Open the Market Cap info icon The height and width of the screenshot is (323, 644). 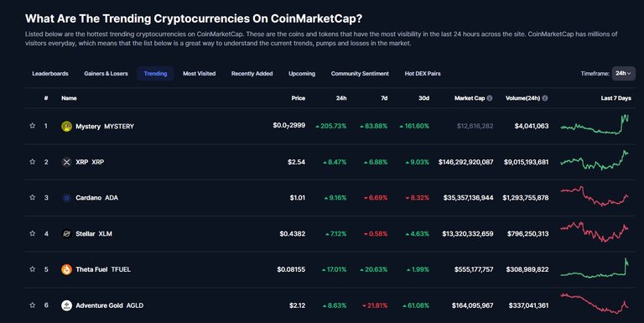tap(490, 98)
